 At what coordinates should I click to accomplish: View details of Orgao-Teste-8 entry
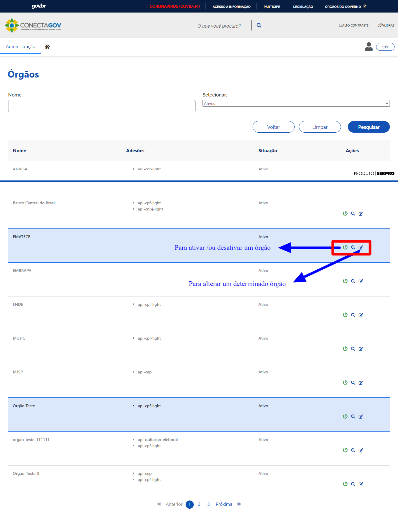(x=353, y=484)
